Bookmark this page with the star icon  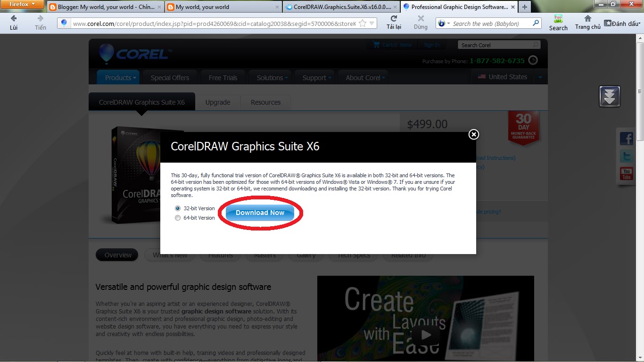[362, 24]
